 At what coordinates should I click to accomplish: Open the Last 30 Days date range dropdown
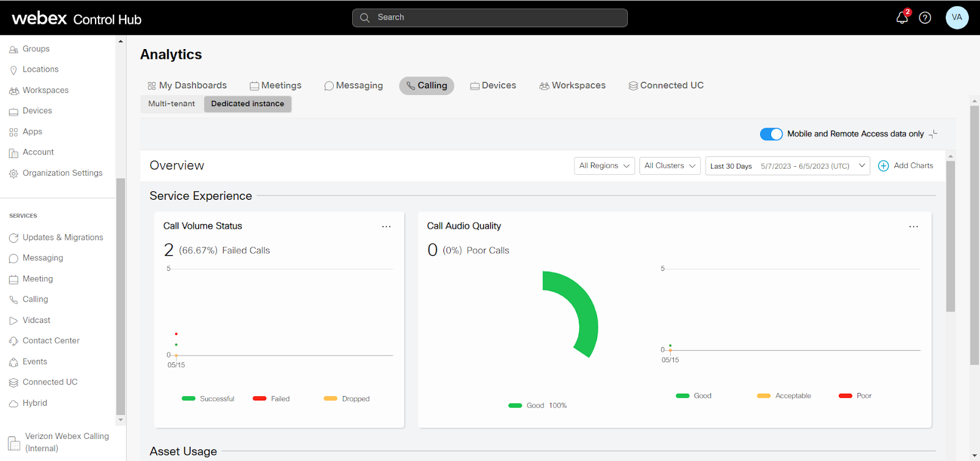(788, 166)
